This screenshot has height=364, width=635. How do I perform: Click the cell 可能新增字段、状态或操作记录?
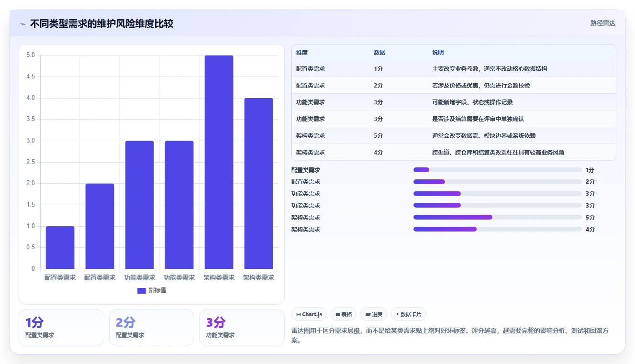coord(472,102)
